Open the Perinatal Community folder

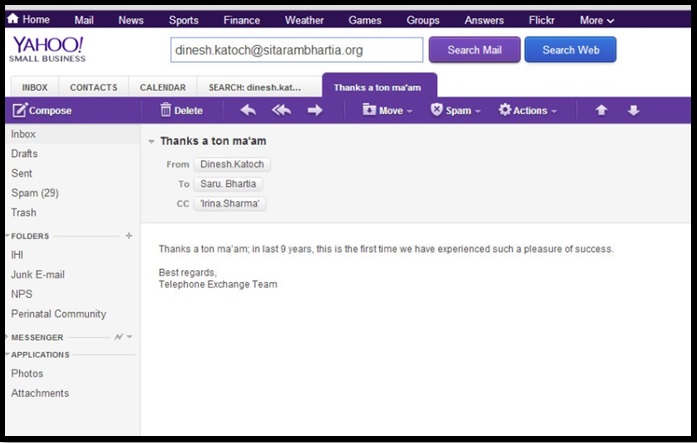58,314
